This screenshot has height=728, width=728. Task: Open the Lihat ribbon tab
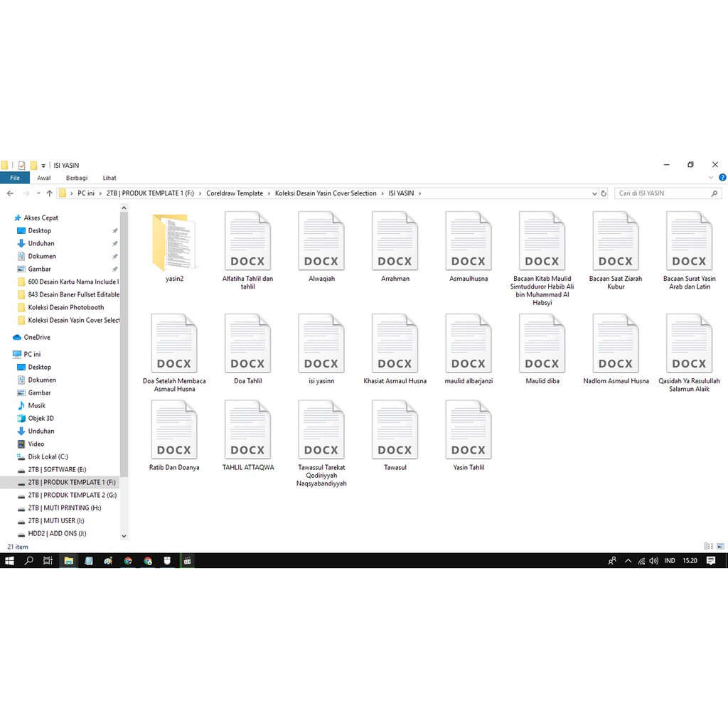click(109, 178)
